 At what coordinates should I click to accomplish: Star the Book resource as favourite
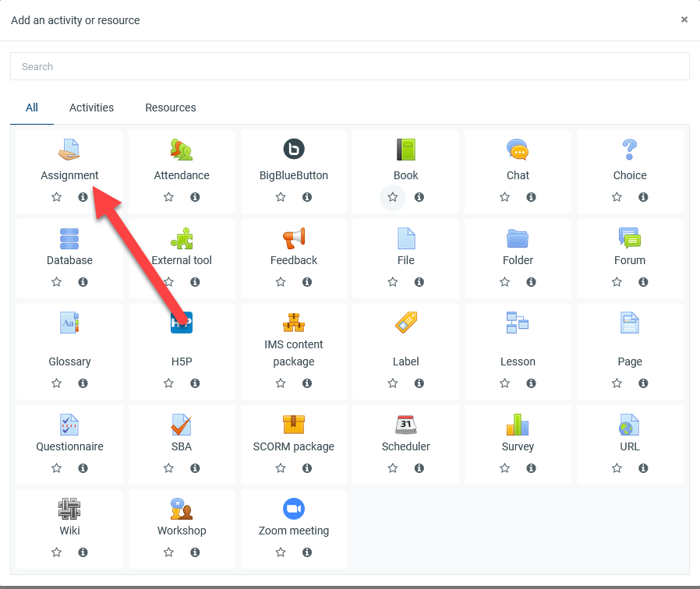[393, 197]
